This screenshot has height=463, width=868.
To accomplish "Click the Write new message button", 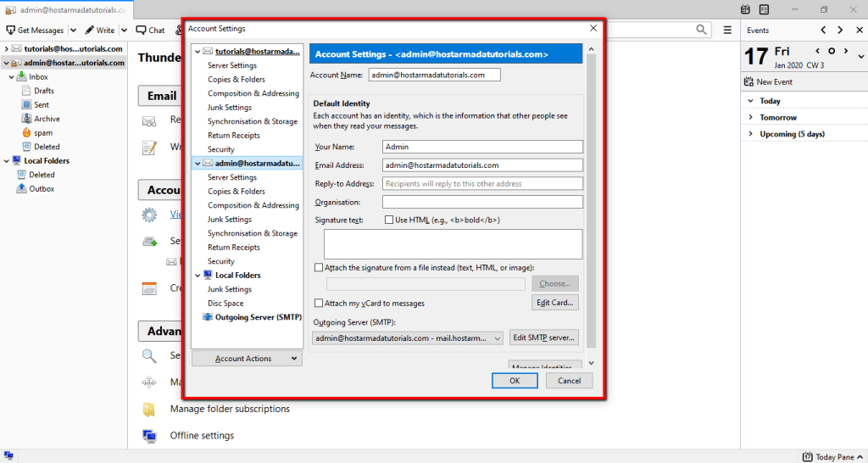I will (x=100, y=30).
